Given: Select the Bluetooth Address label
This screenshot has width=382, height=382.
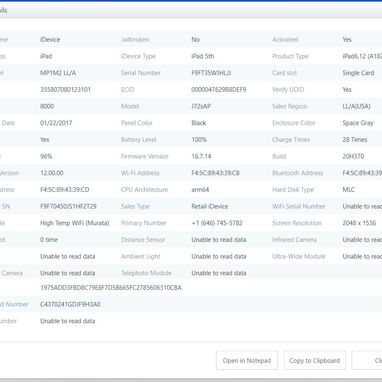Looking at the screenshot, I should 298,173.
